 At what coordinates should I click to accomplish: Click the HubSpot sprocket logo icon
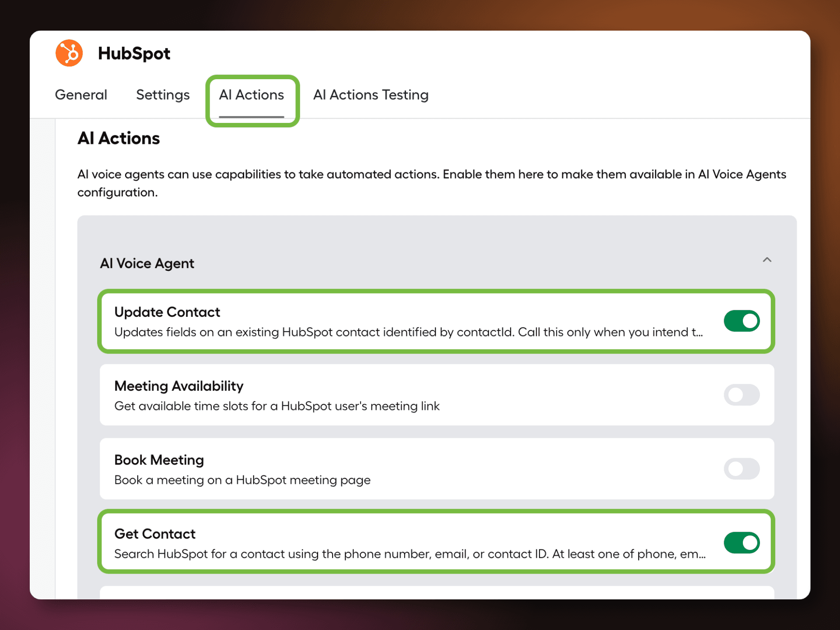point(69,53)
